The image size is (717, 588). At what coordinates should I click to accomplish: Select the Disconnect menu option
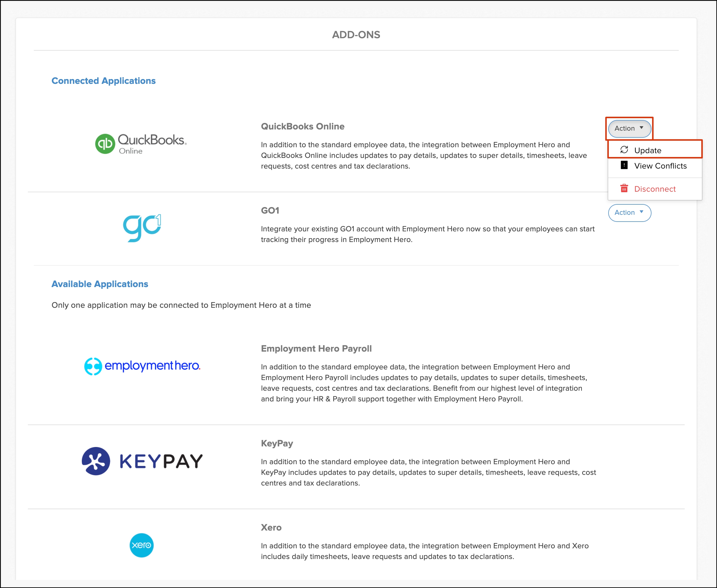655,189
